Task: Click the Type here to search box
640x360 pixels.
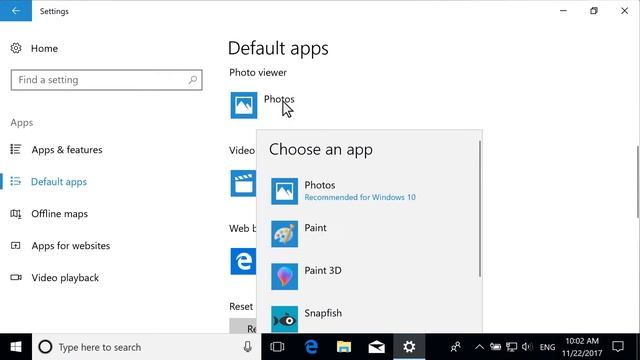Action: [x=147, y=347]
